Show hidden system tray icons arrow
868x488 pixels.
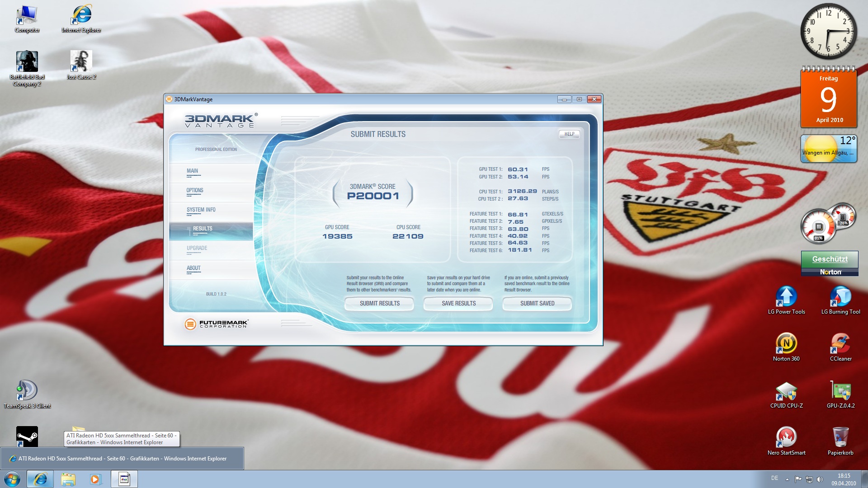pyautogui.click(x=787, y=479)
